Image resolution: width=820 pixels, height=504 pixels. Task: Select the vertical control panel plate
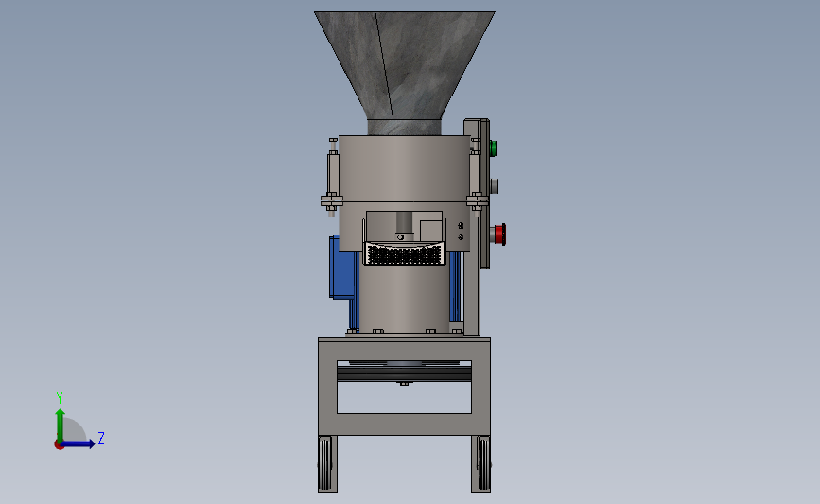point(484,194)
